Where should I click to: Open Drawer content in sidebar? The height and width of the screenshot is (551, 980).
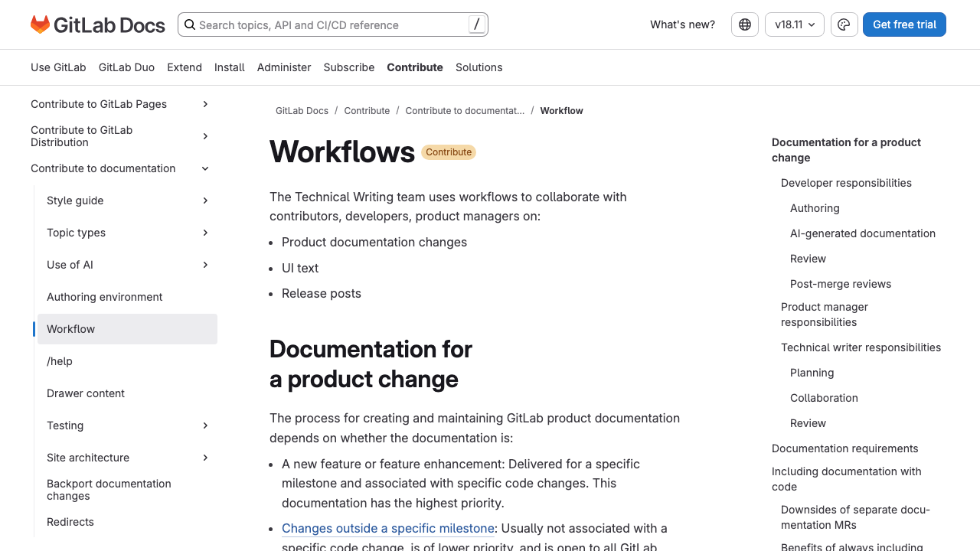coord(86,393)
